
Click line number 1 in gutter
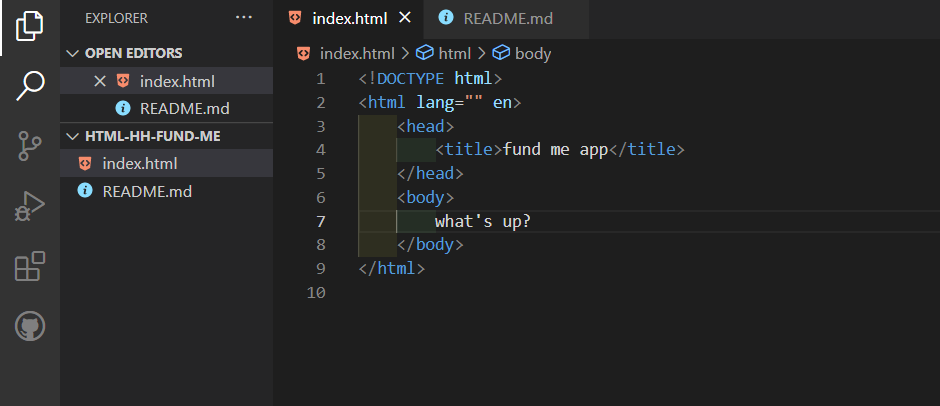click(321, 79)
